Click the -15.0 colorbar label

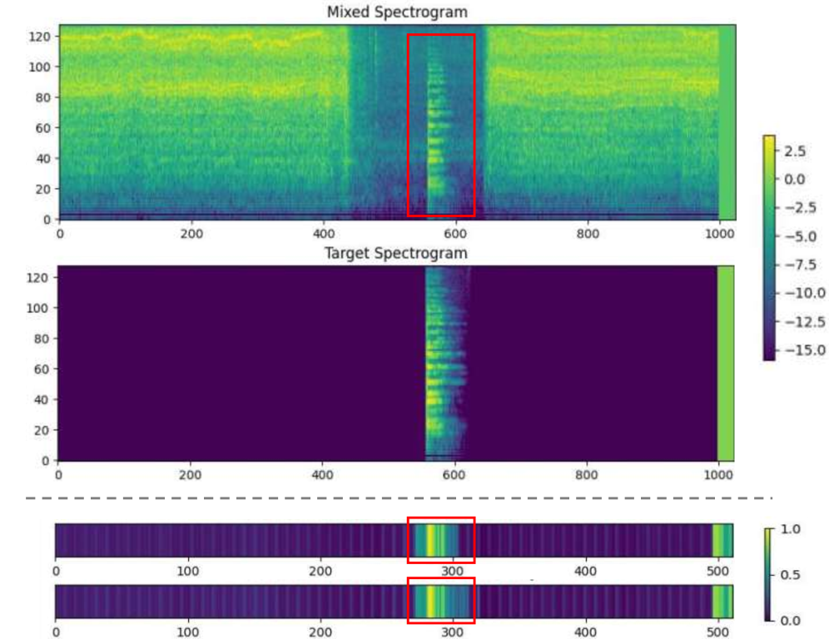pos(805,349)
